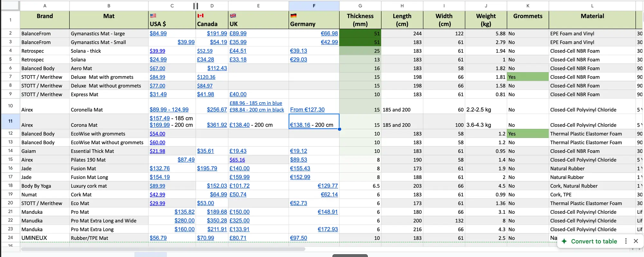Image resolution: width=644 pixels, height=257 pixels.
Task: Click the Convert to table button
Action: [x=594, y=241]
